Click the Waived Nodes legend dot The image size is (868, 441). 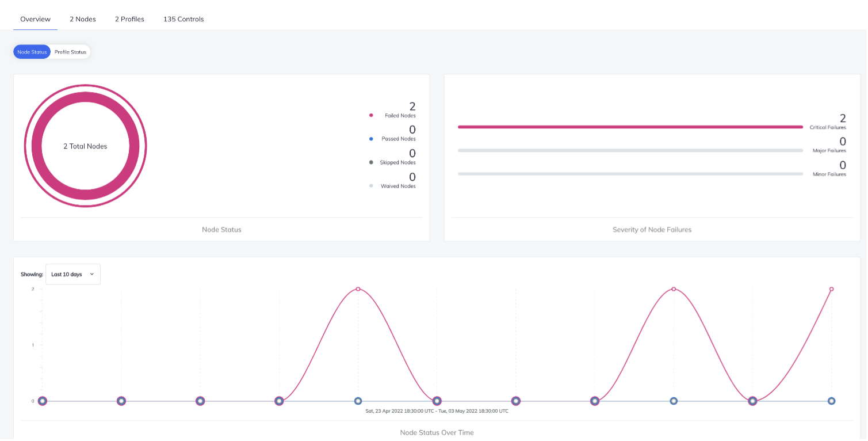[370, 185]
